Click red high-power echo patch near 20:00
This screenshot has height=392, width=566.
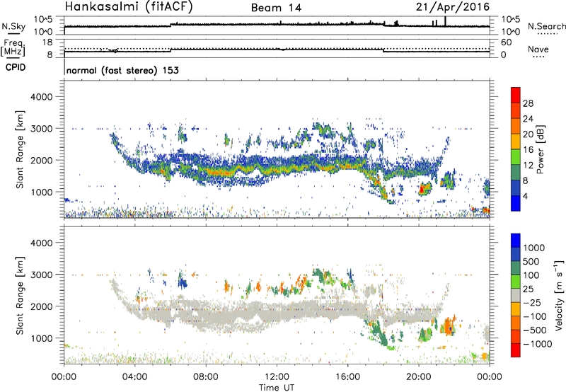422,189
